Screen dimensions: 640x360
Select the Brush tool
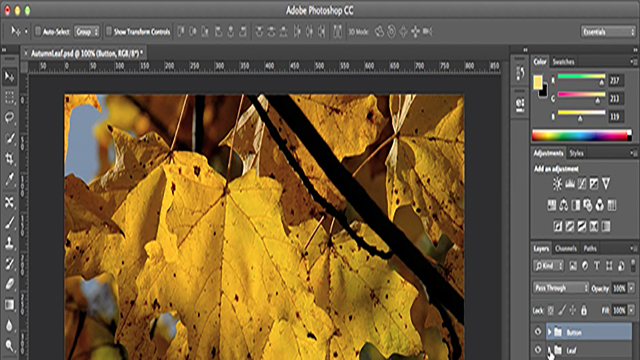tap(9, 223)
